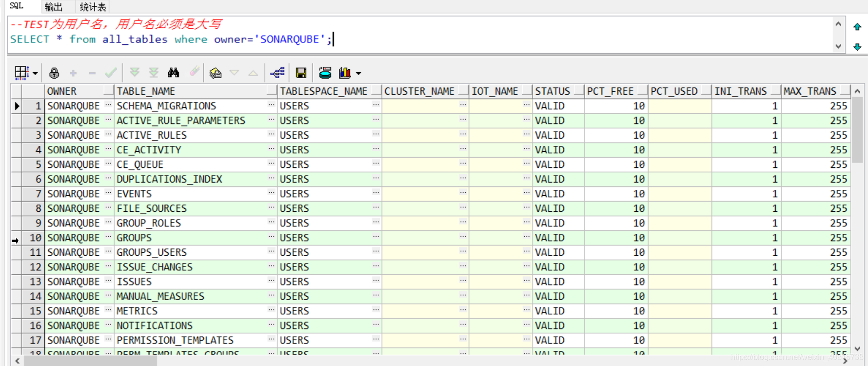Open the grid selection mode icon
Screen dimensions: 868x366
click(21, 73)
